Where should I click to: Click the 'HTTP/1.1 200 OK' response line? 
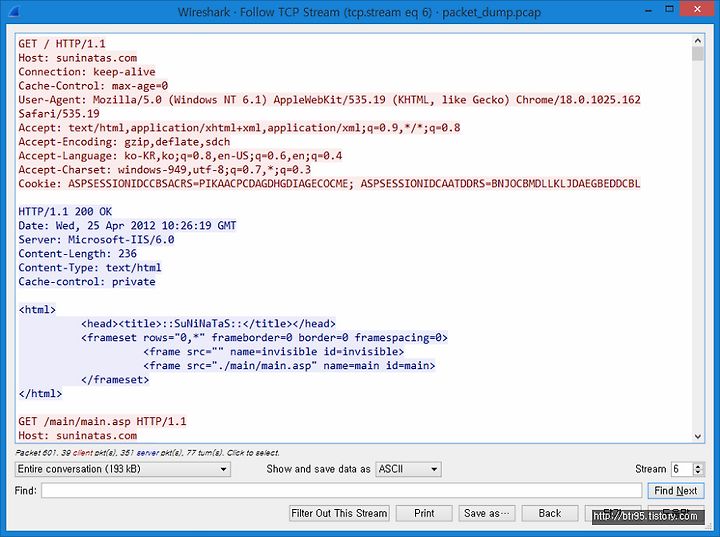(x=65, y=212)
